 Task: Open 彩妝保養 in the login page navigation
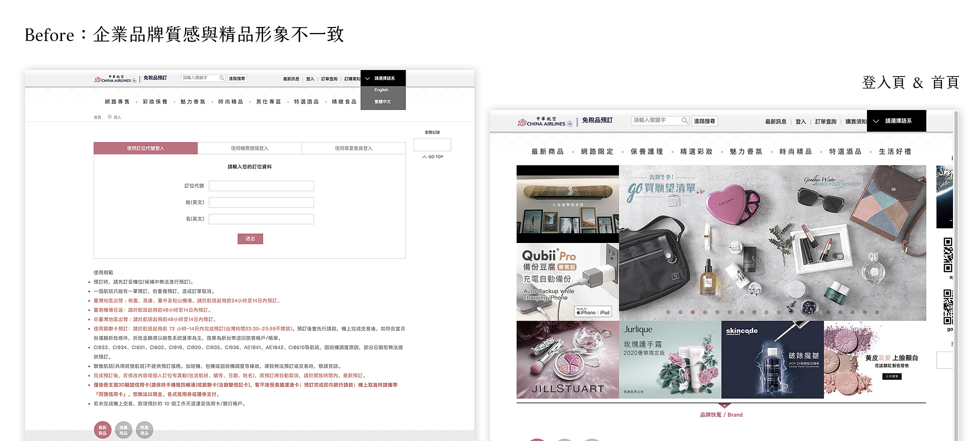click(155, 101)
